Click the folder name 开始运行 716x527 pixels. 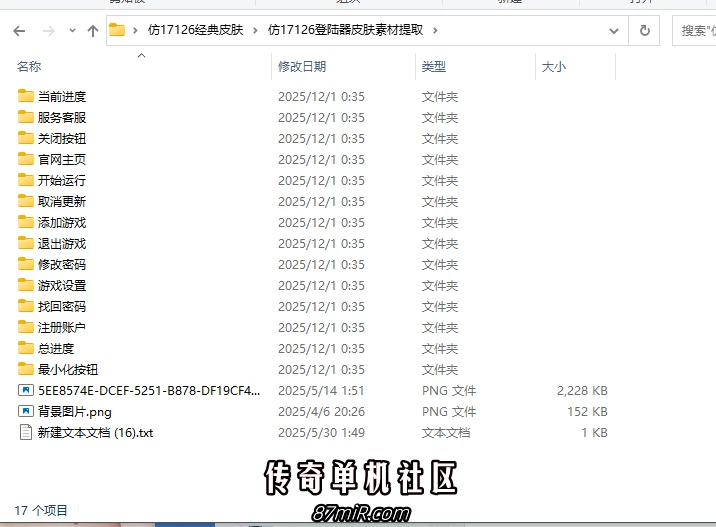(62, 180)
